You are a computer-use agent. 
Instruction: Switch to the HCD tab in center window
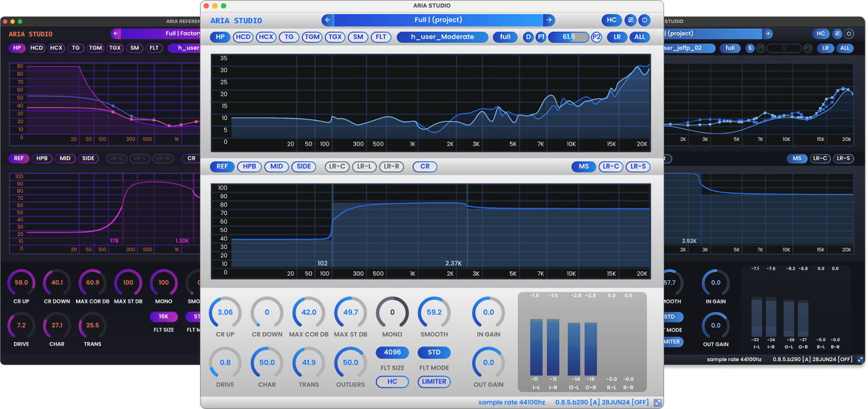(x=243, y=37)
